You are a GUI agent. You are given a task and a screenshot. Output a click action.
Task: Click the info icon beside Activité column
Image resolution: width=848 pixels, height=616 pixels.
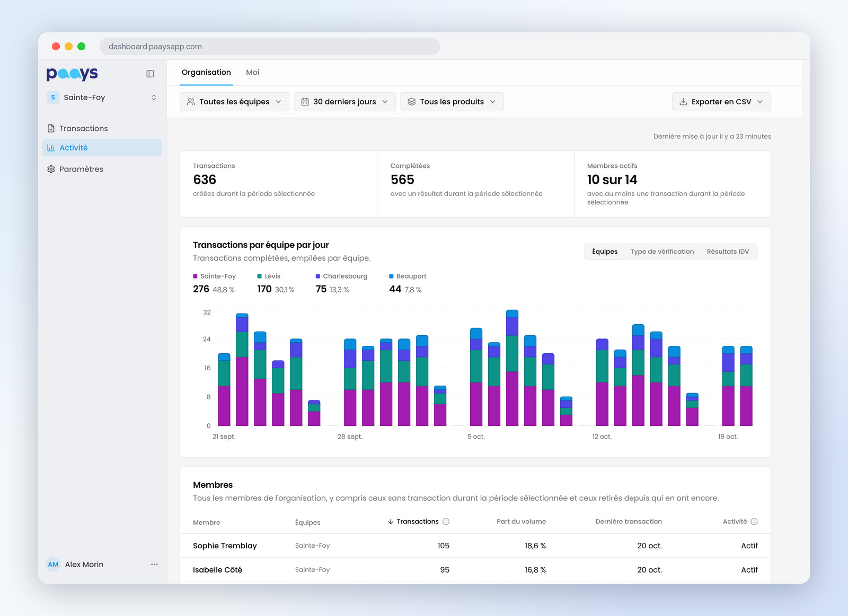click(x=754, y=522)
